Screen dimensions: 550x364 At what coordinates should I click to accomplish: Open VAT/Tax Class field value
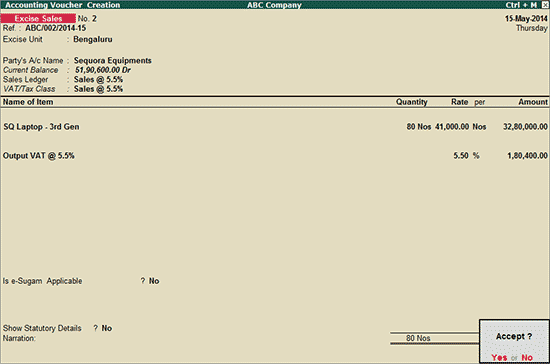pyautogui.click(x=98, y=89)
